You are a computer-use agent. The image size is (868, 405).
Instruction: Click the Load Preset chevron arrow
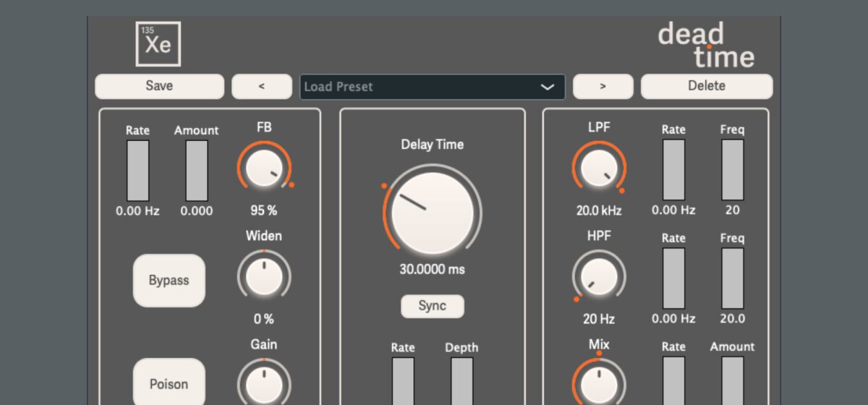pyautogui.click(x=548, y=87)
